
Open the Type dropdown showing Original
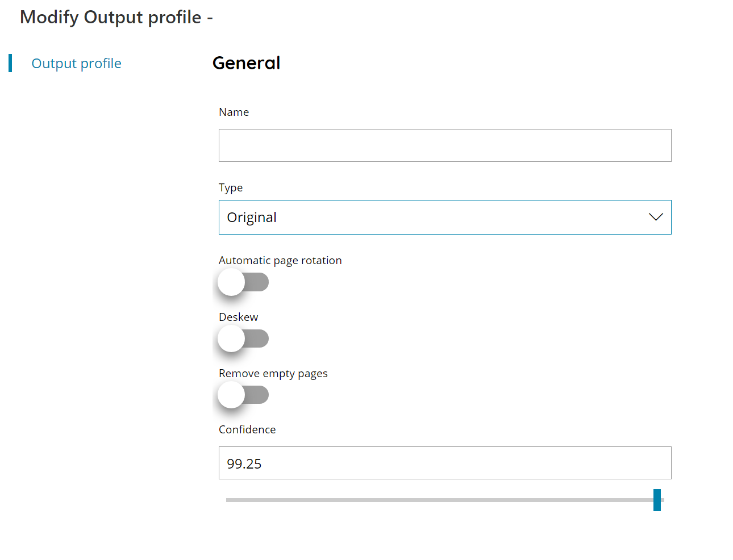point(445,217)
